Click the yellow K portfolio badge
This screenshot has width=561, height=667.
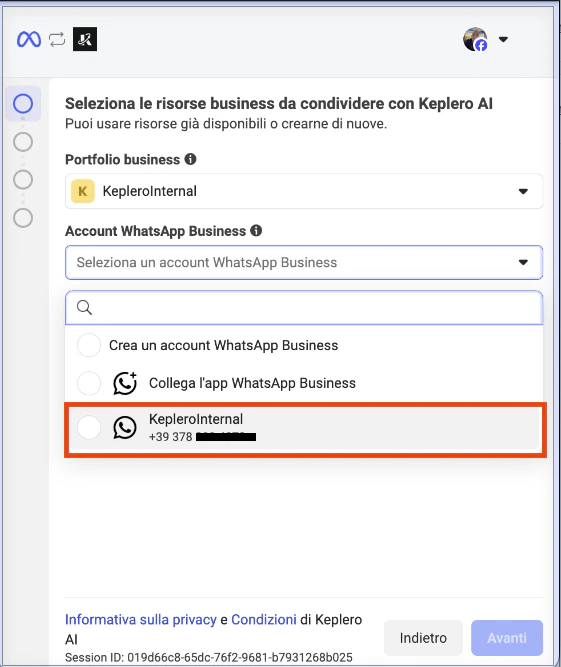point(83,191)
